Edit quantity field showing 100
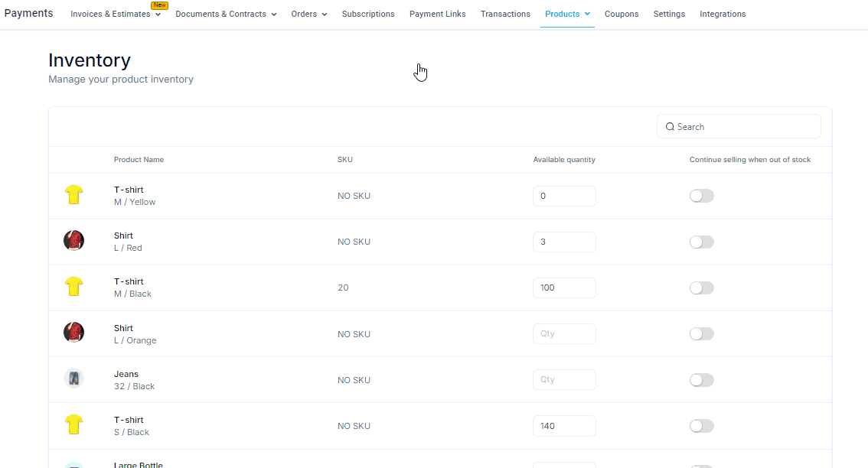Image resolution: width=868 pixels, height=468 pixels. pos(564,288)
